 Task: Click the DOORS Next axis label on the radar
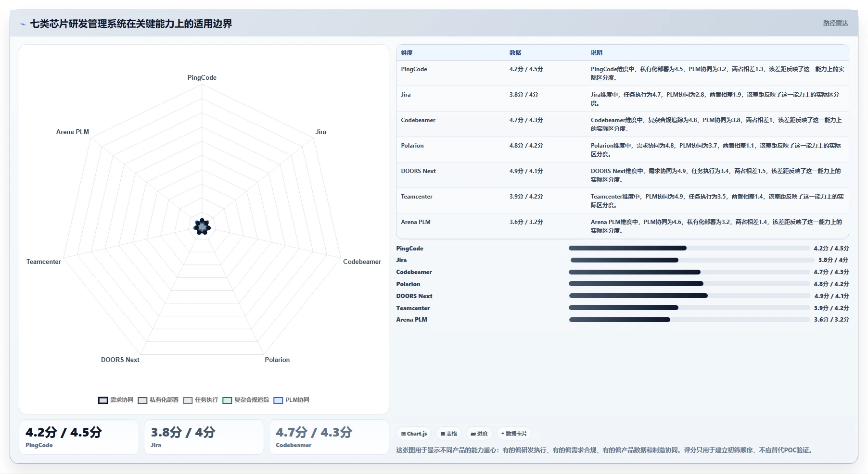120,360
